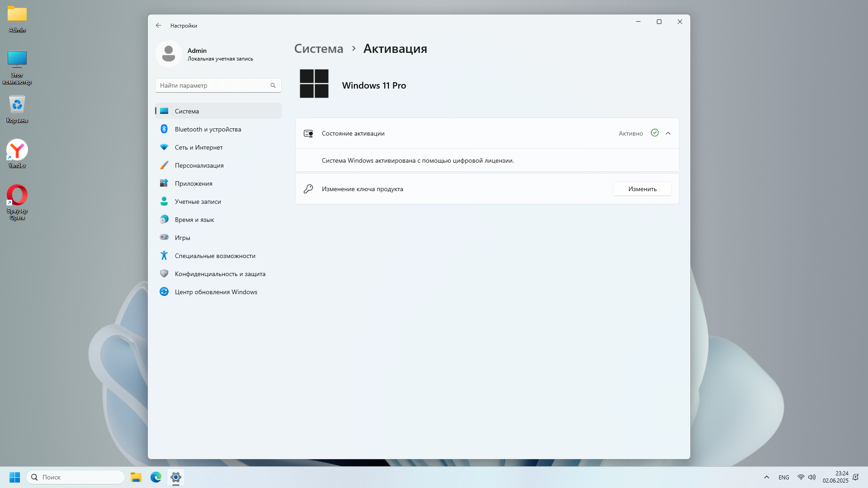Select Учетные записи in the sidebar
Viewport: 868px width, 488px height.
(198, 202)
